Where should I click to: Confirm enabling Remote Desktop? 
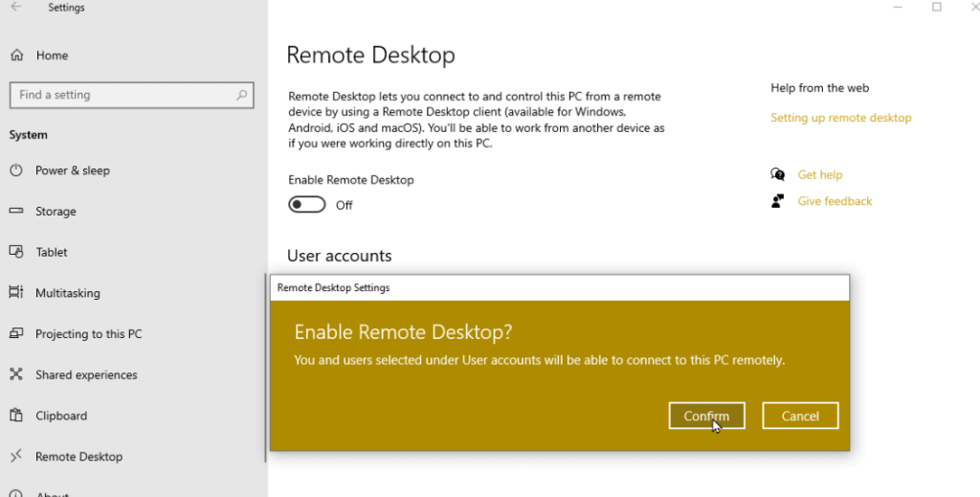(x=707, y=416)
